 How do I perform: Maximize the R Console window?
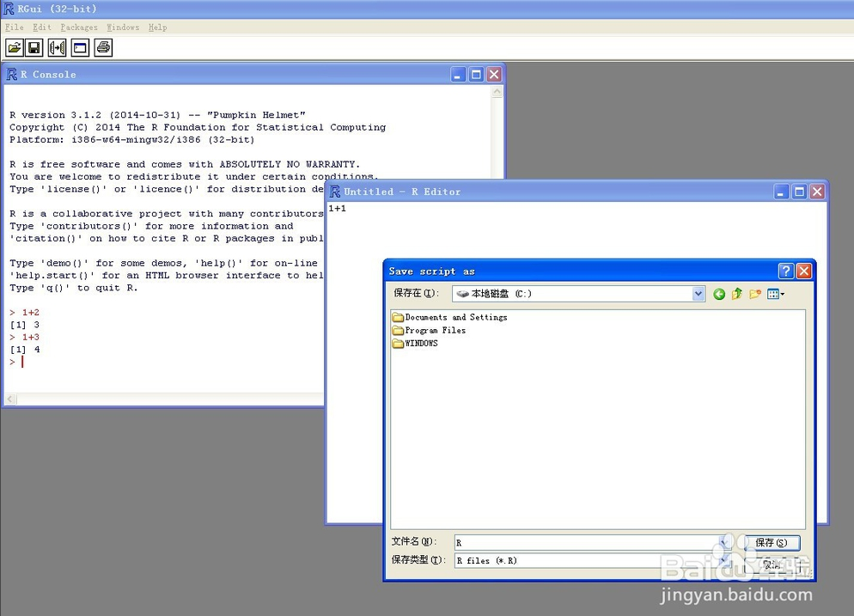coord(476,75)
